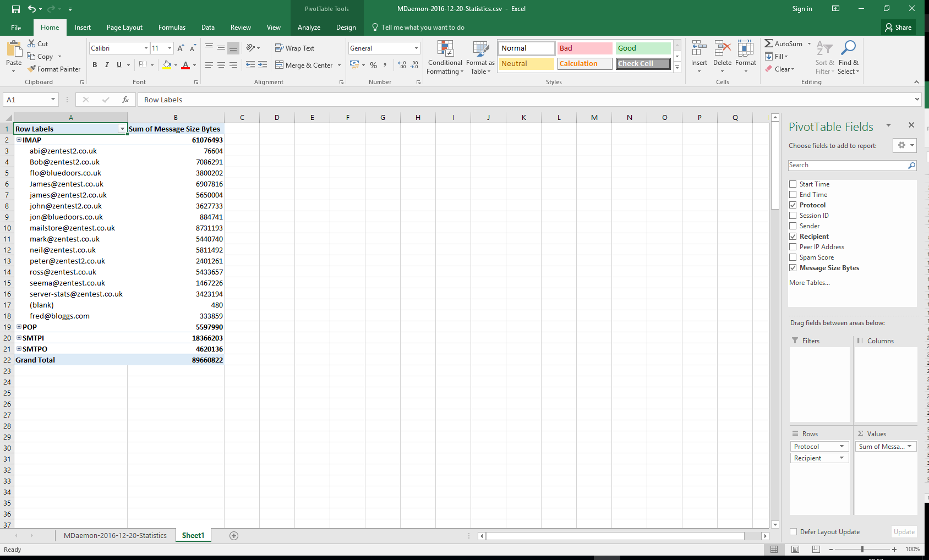Open the Number Format General dropdown

pyautogui.click(x=416, y=48)
